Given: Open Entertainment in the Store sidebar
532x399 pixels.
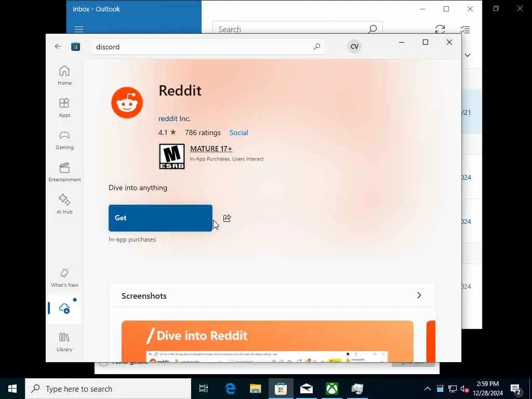Looking at the screenshot, I should click(64, 172).
